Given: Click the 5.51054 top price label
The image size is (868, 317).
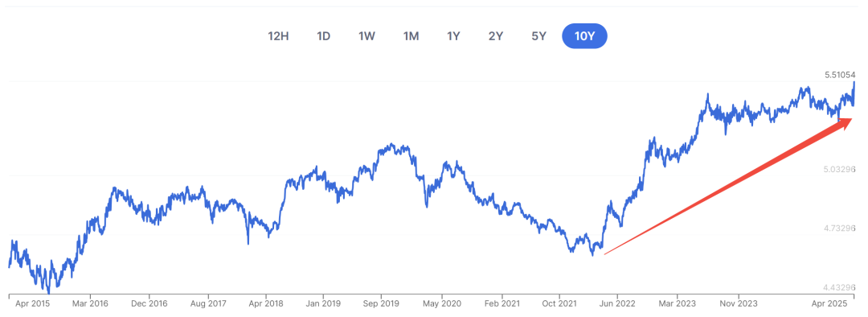Looking at the screenshot, I should (x=840, y=74).
